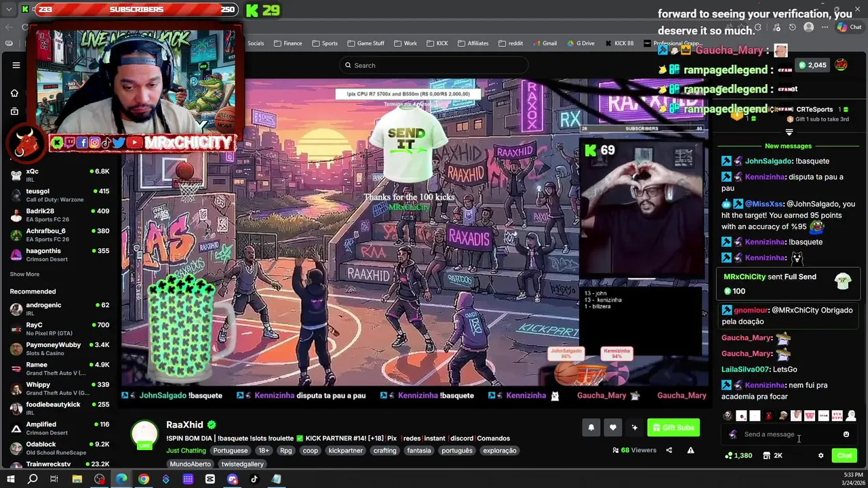Open Copilot Chat button in browser toolbar
This screenshot has width=868, height=488.
tap(849, 27)
